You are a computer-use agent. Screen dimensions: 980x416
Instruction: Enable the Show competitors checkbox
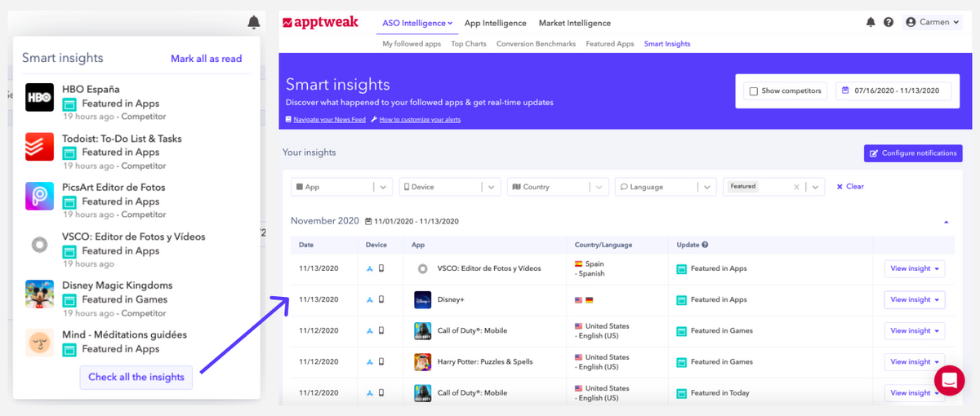(754, 91)
